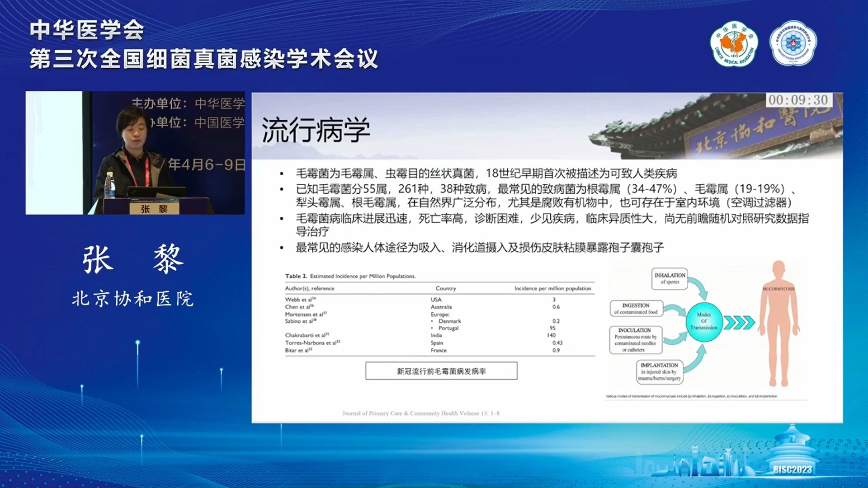Click the speaker video thumbnail

click(135, 153)
